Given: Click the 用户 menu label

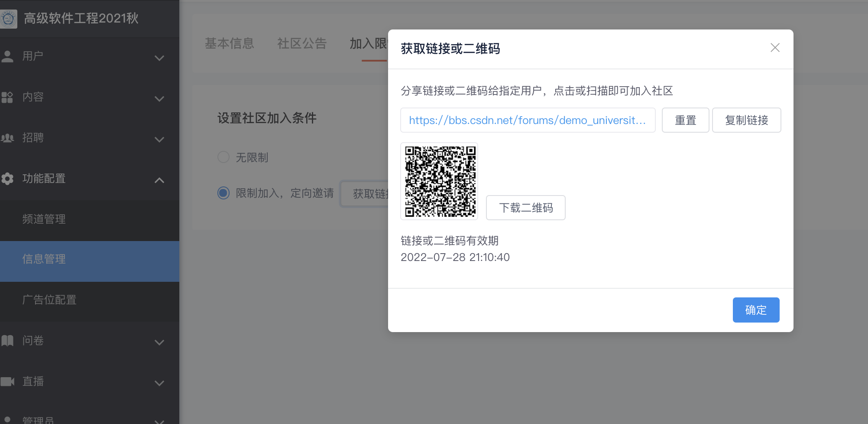Looking at the screenshot, I should 33,56.
